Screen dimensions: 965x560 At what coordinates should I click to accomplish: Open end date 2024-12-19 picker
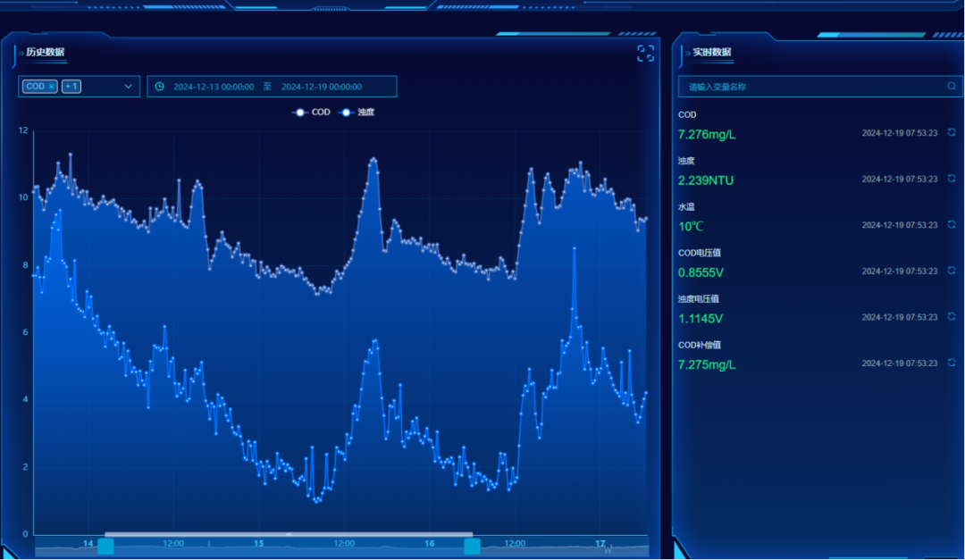click(x=322, y=87)
